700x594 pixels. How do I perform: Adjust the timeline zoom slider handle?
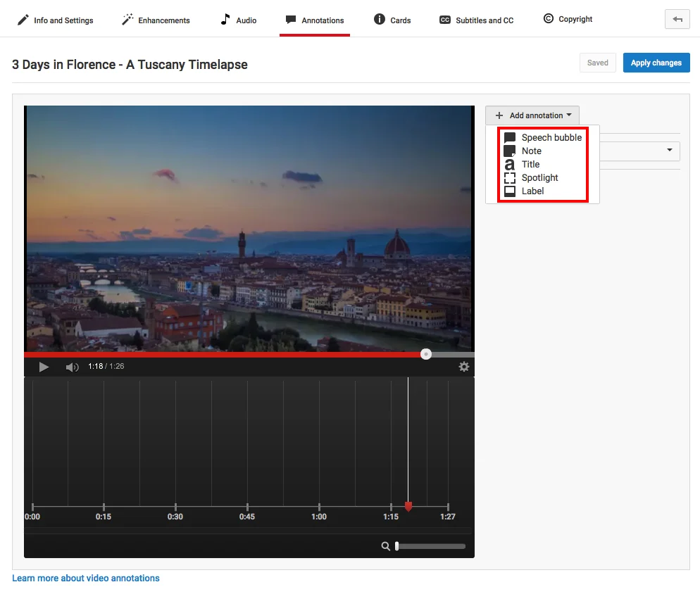click(397, 546)
